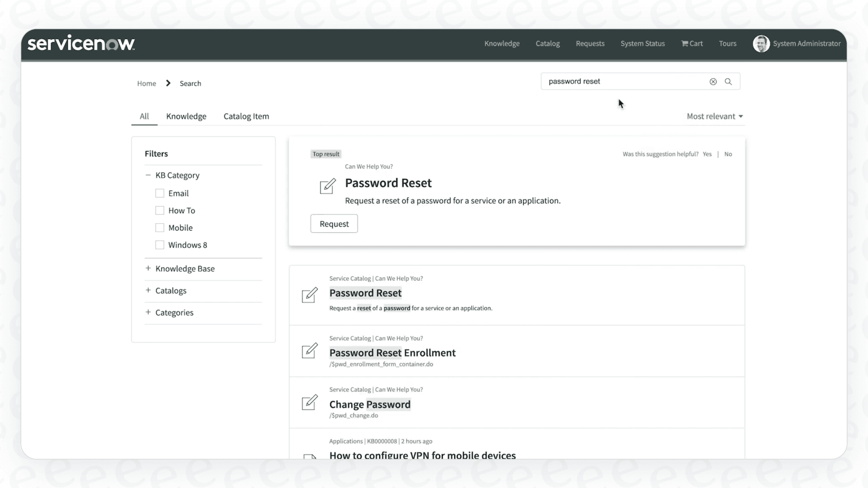Check the How To filter checkbox

pos(159,210)
